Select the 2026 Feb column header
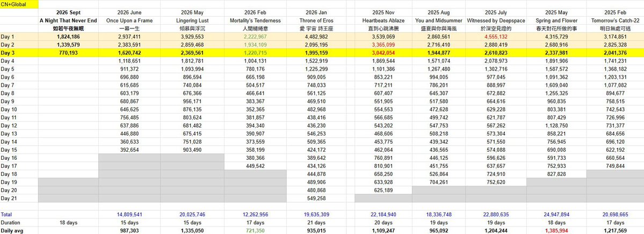The image size is (644, 234). point(256,13)
